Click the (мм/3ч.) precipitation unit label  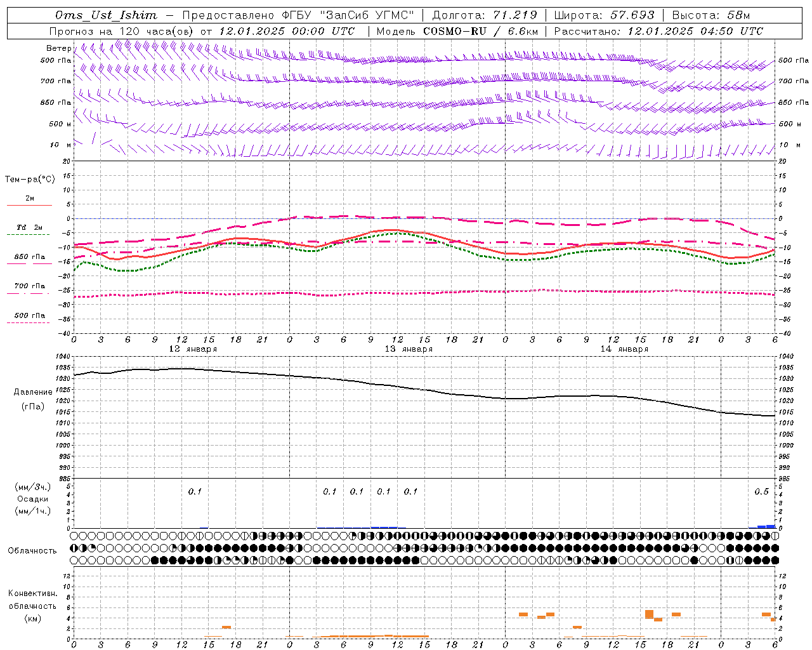pos(33,487)
